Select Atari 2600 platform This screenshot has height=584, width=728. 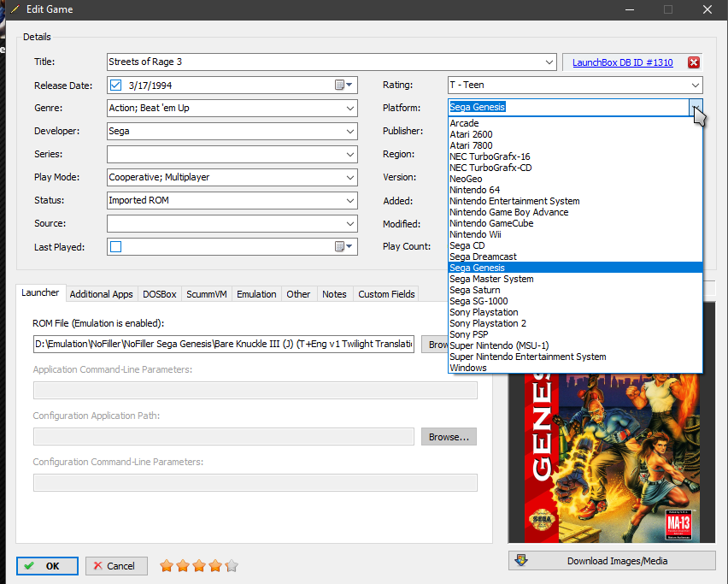tap(575, 134)
